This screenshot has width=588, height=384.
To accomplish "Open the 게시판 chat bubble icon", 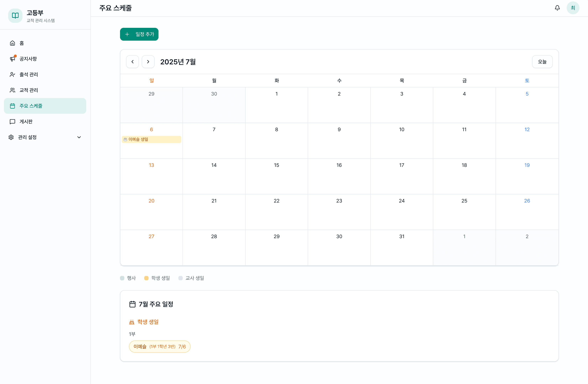I will (13, 121).
